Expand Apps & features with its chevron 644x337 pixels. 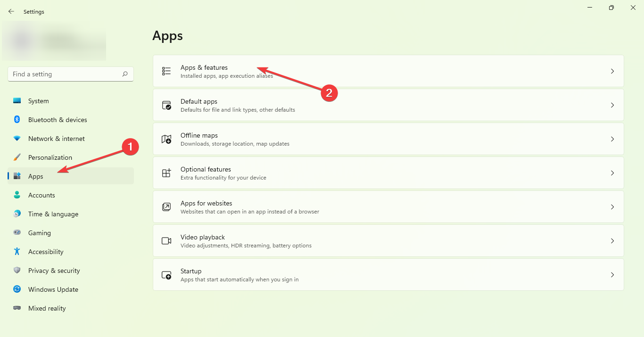(612, 71)
